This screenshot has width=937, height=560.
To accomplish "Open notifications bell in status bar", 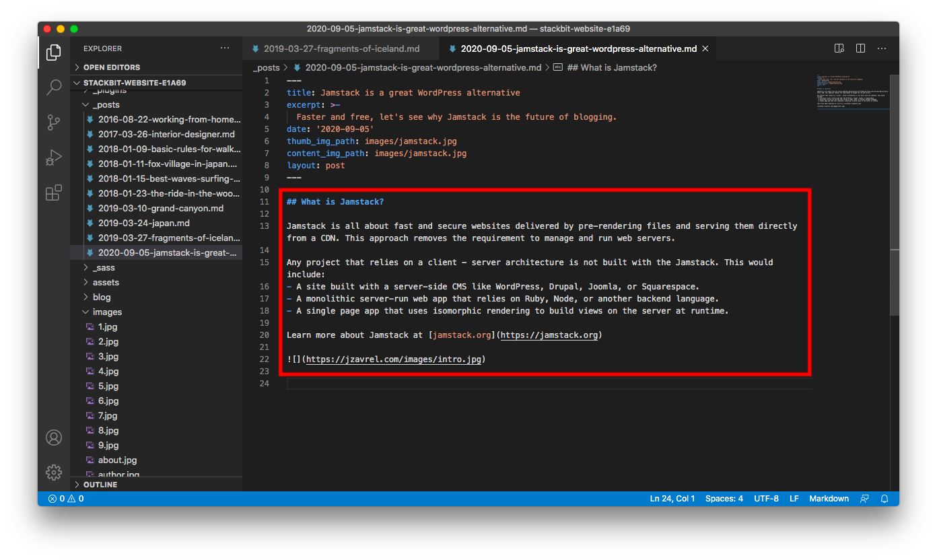I will 885,499.
